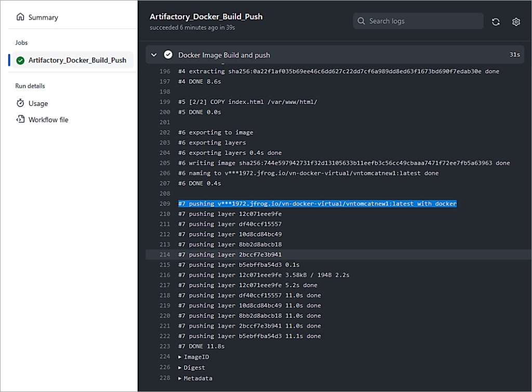Open log settings via the gear icon
Screen dimensions: 532x392
click(x=516, y=22)
